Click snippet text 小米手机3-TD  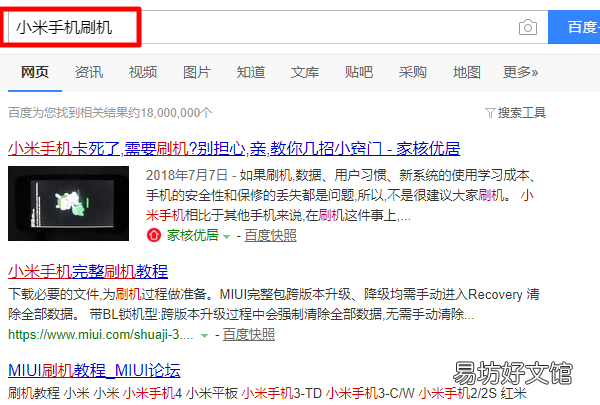(282, 393)
